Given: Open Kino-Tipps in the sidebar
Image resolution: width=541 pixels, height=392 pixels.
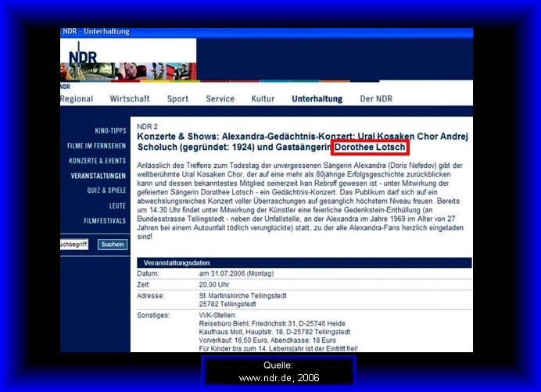Looking at the screenshot, I should coord(110,130).
